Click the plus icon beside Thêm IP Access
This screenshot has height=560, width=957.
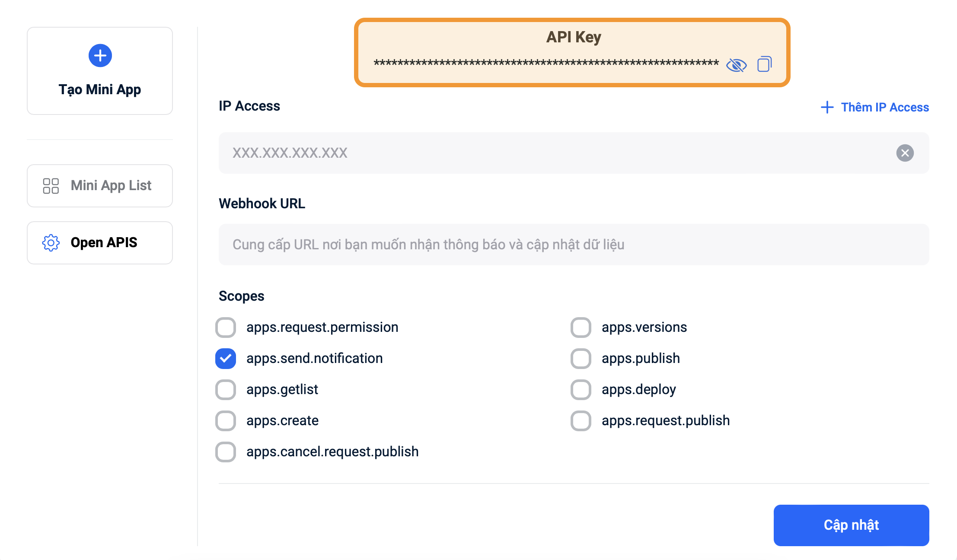point(827,107)
